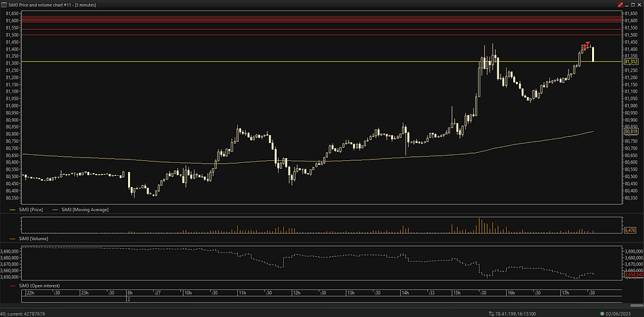The width and height of the screenshot is (644, 317).
Task: Click the 80,818 moving average value label
Action: (x=631, y=131)
